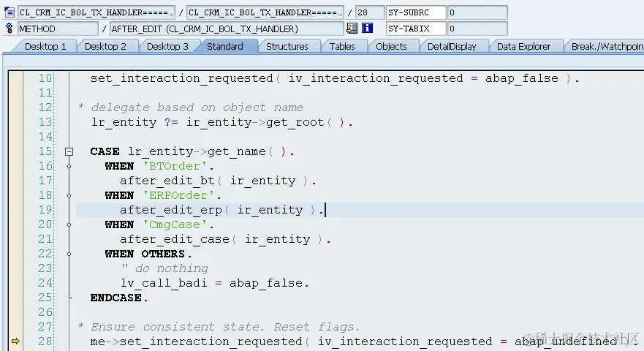This screenshot has height=351, width=644.
Task: Open the navigate-to-source icon after AFTER_EDIT field
Action: click(x=352, y=28)
